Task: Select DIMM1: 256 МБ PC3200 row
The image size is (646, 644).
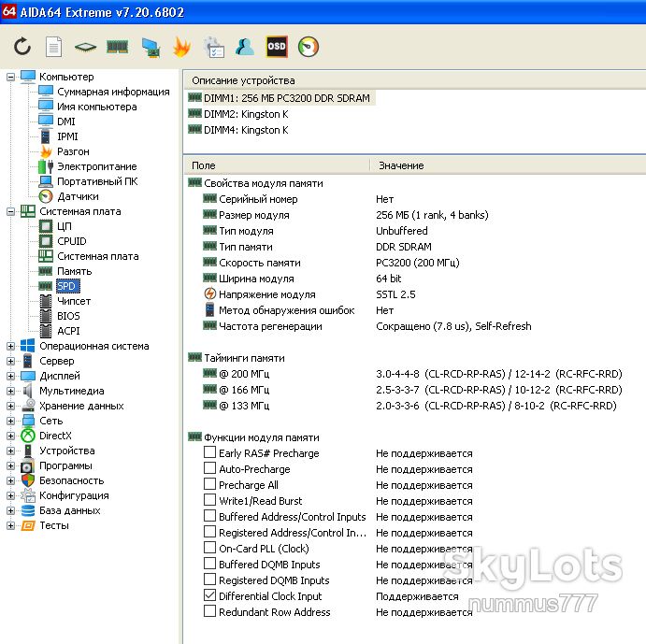Action: pyautogui.click(x=280, y=98)
